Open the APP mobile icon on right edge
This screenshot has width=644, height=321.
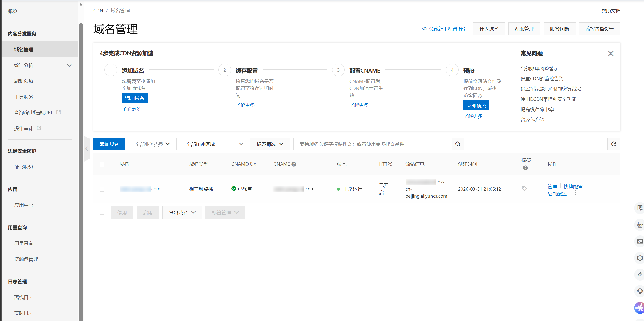point(640,224)
